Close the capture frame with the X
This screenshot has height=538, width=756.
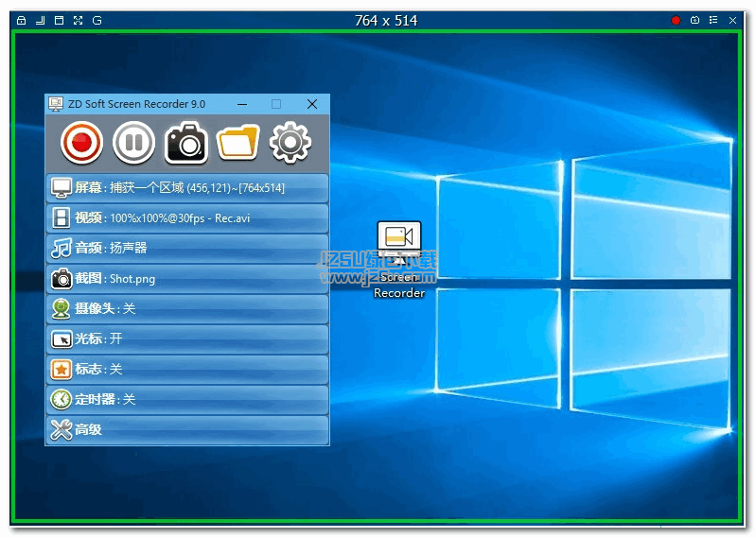pyautogui.click(x=733, y=20)
